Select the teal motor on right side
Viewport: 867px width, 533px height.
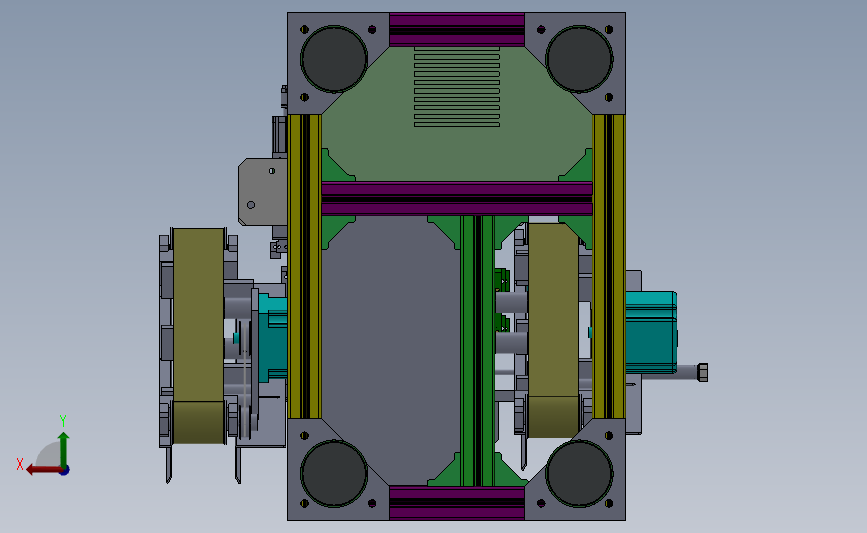(x=651, y=332)
